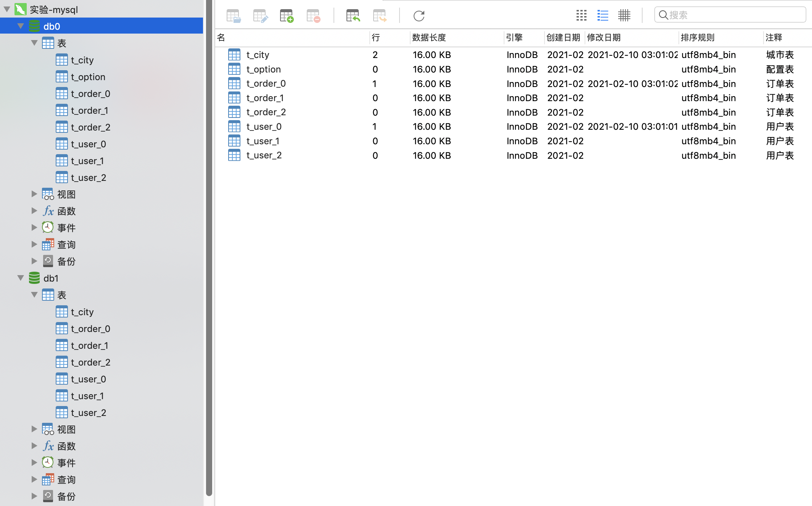Collapse the 表 node under db1
Screen dimensions: 812x506
[34, 295]
